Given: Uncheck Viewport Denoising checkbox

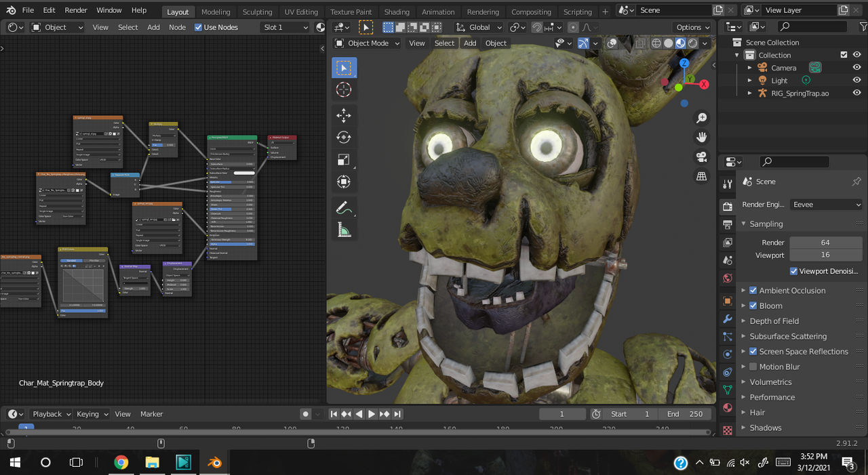Looking at the screenshot, I should (x=794, y=271).
